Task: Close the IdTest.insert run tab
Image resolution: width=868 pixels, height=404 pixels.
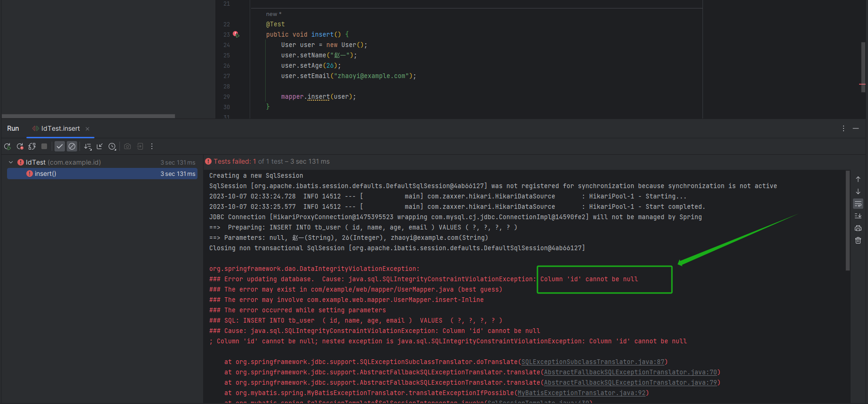Action: (87, 129)
